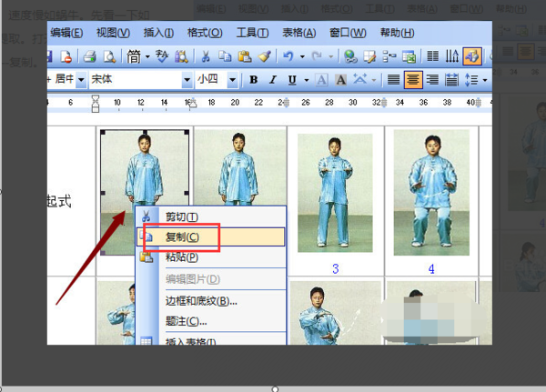Open the 小四 font size dropdown

(x=232, y=80)
